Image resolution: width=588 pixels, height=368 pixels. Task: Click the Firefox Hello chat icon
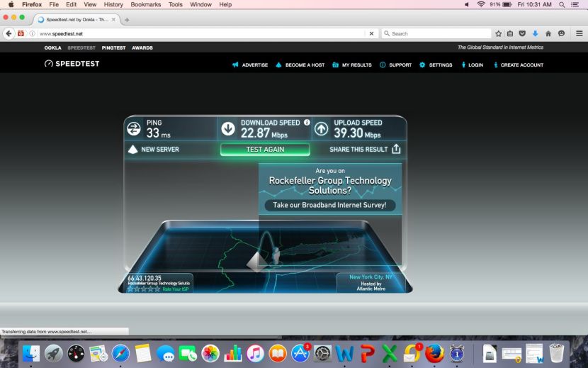click(x=561, y=33)
